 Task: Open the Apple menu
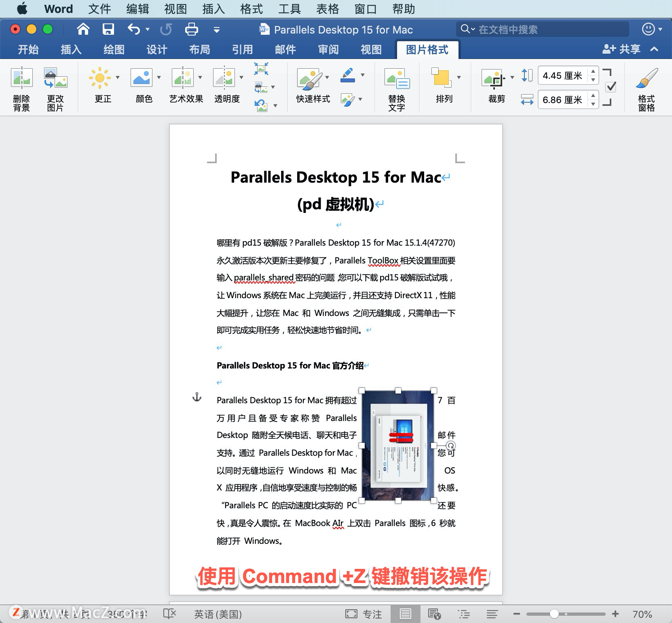(x=22, y=8)
